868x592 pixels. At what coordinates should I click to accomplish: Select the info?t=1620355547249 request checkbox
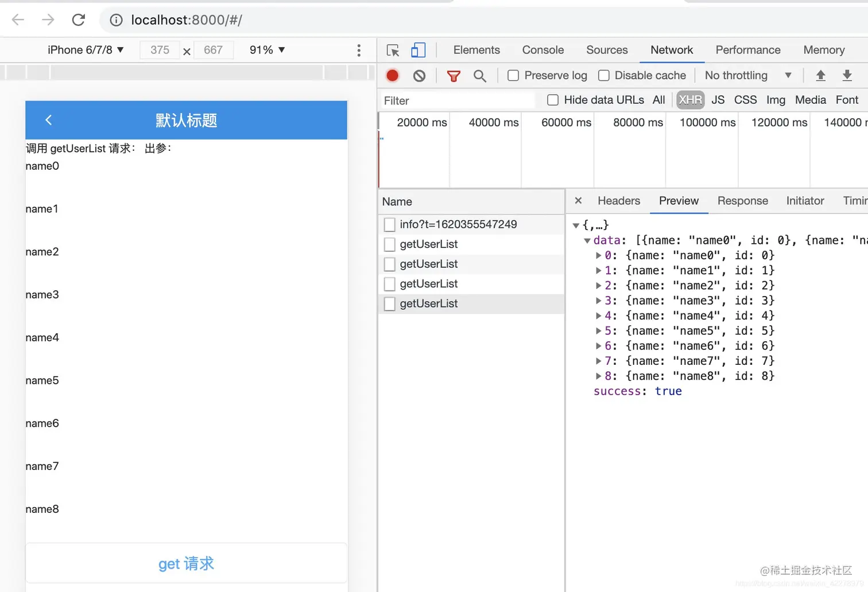click(390, 224)
